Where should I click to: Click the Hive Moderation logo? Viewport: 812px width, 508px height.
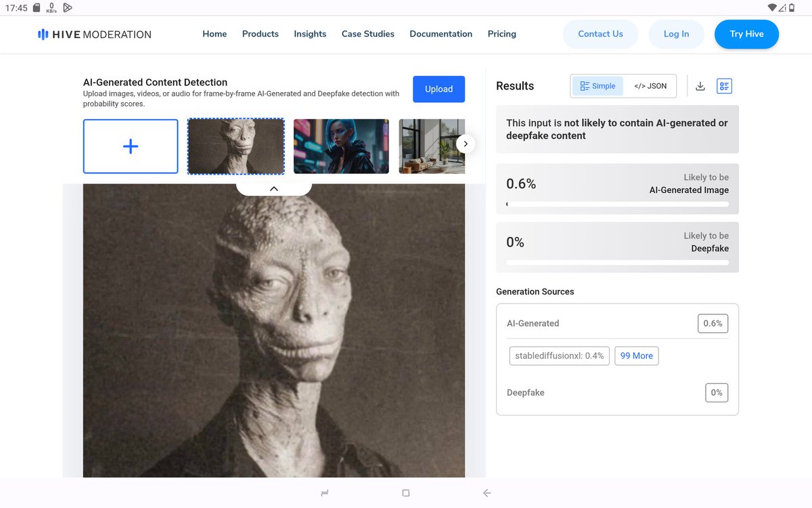point(94,34)
